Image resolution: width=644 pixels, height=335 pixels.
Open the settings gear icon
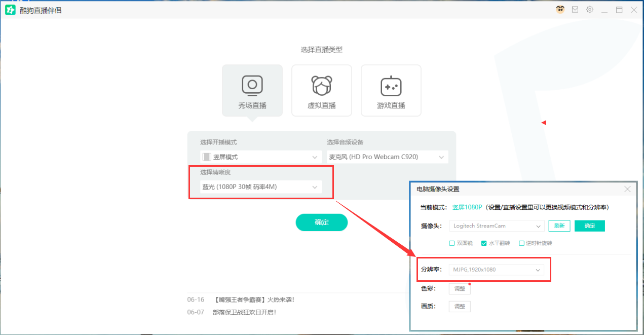pyautogui.click(x=590, y=10)
